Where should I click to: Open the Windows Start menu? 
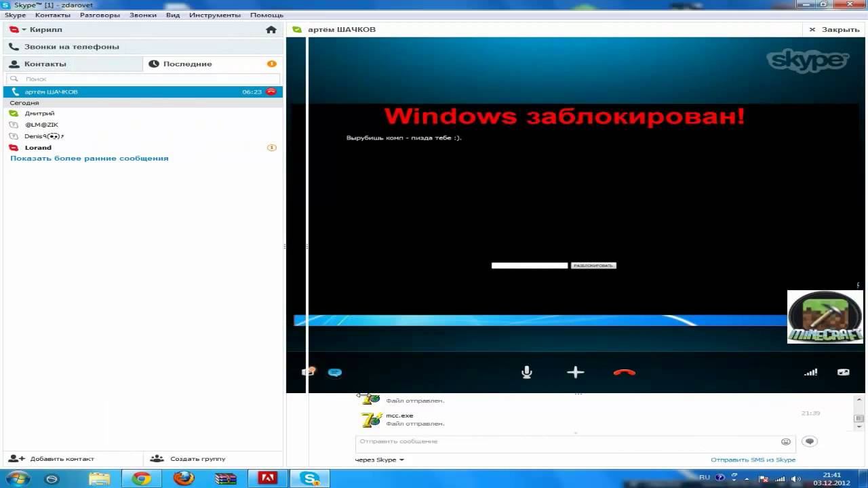pyautogui.click(x=18, y=478)
